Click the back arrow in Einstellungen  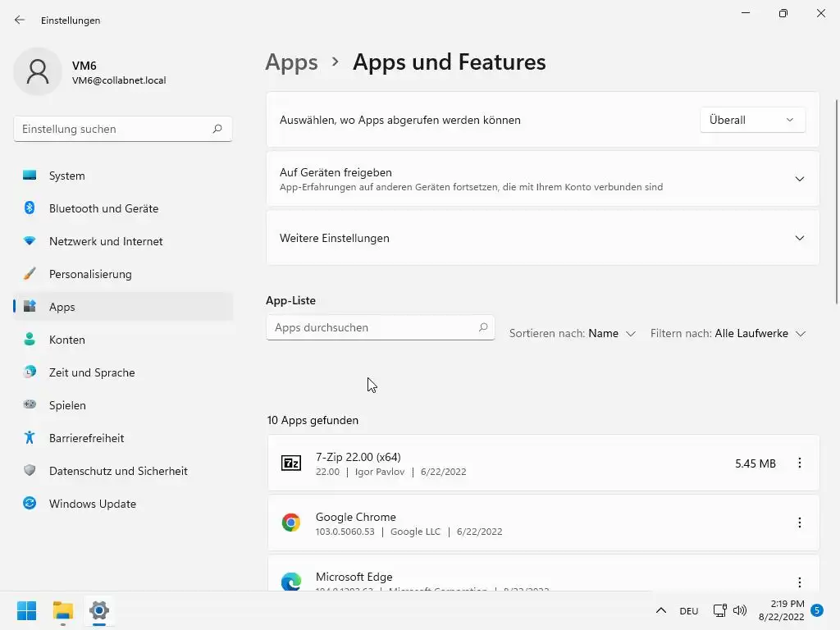[20, 20]
